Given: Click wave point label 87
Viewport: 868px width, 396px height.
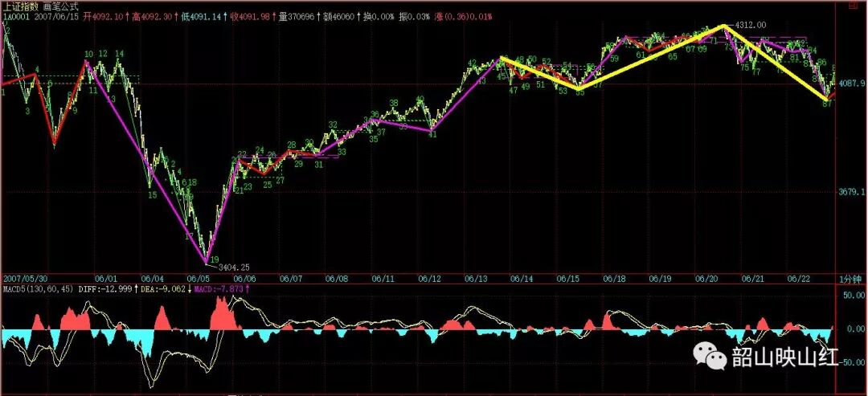Looking at the screenshot, I should point(827,104).
